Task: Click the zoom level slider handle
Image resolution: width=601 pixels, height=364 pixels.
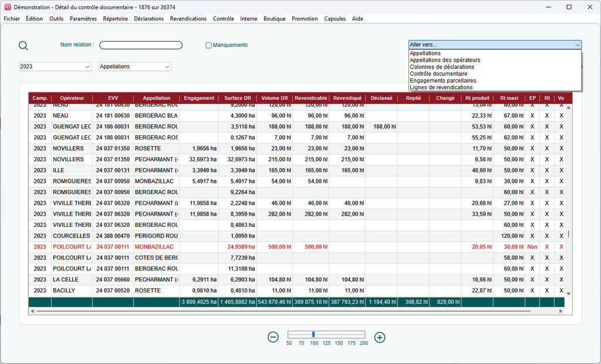Action: click(x=313, y=334)
